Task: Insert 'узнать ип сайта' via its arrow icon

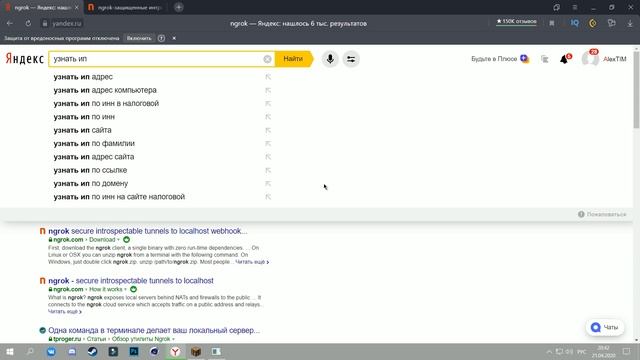Action: (268, 130)
